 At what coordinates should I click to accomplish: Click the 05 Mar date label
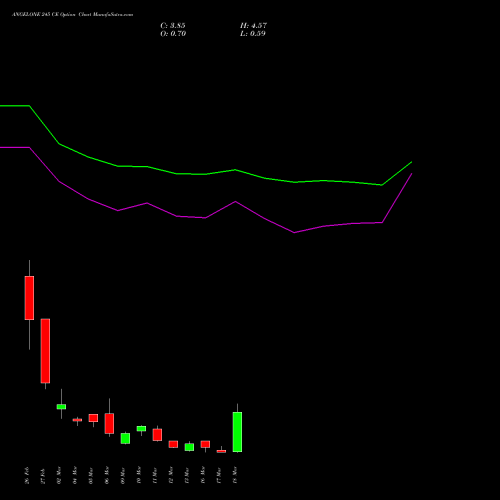click(x=91, y=476)
